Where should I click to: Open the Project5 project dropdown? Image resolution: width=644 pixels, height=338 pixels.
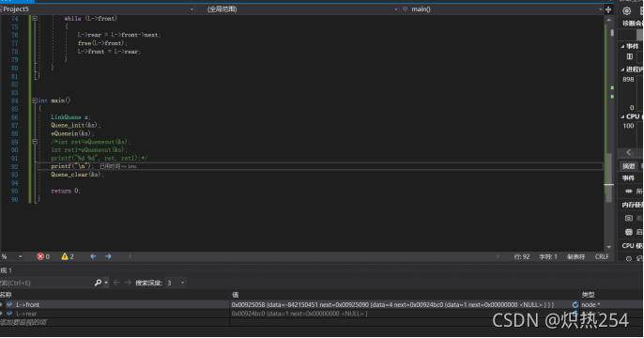coord(192,9)
